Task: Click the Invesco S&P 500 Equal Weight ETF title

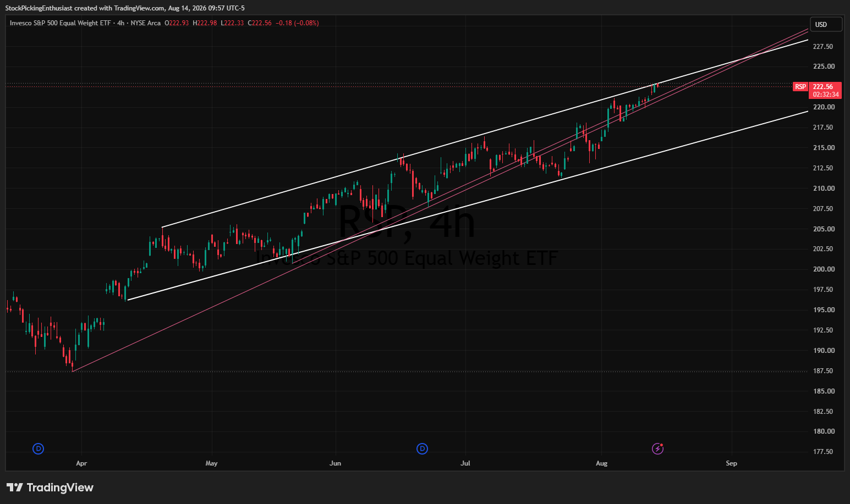Action: [x=61, y=23]
